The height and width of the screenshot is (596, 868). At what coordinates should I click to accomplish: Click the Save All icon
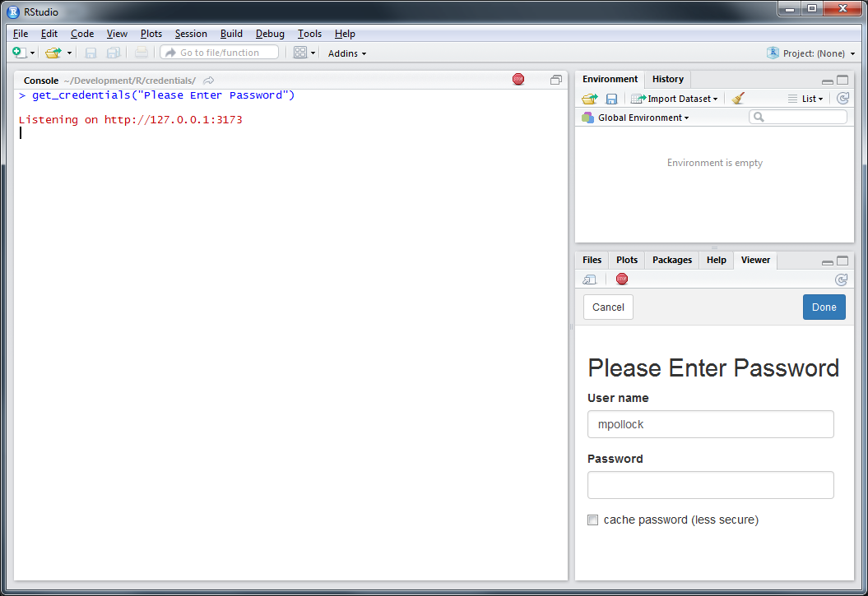pyautogui.click(x=114, y=53)
